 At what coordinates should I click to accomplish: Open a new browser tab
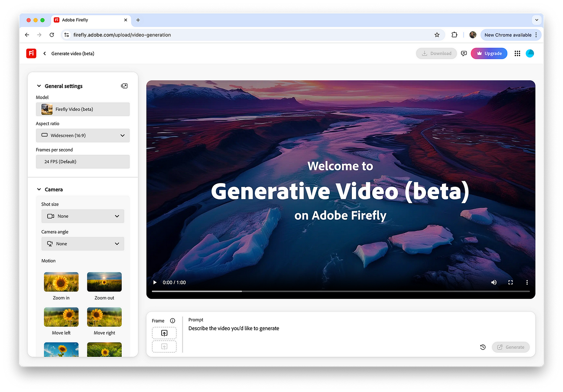click(138, 20)
